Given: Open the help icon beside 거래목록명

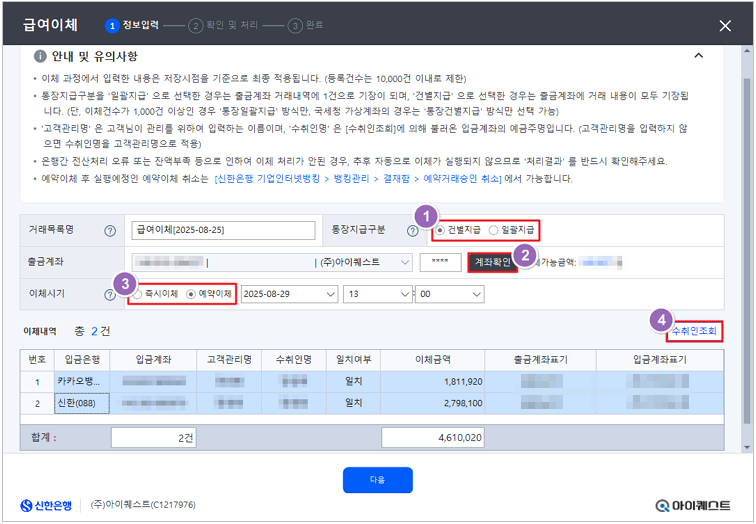Looking at the screenshot, I should coord(110,231).
